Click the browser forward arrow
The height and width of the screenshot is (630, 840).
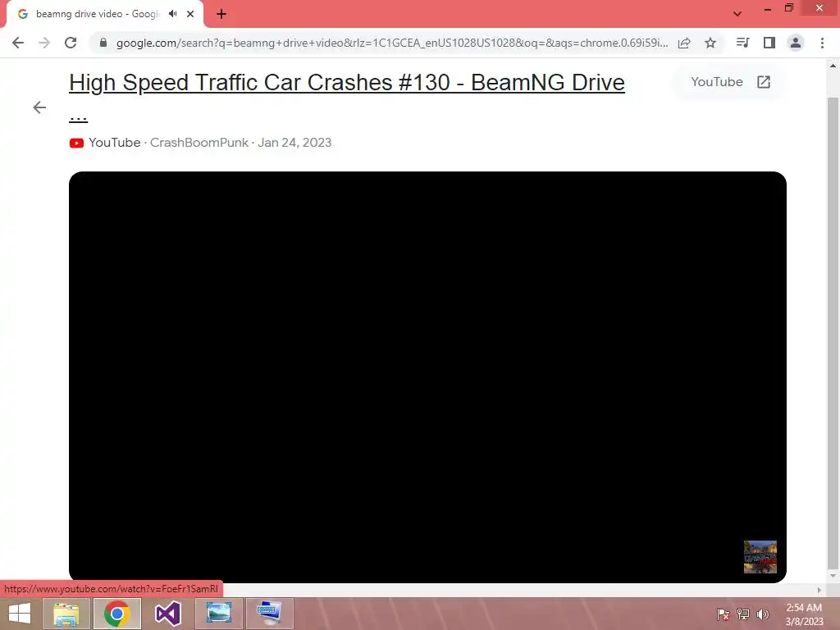44,43
